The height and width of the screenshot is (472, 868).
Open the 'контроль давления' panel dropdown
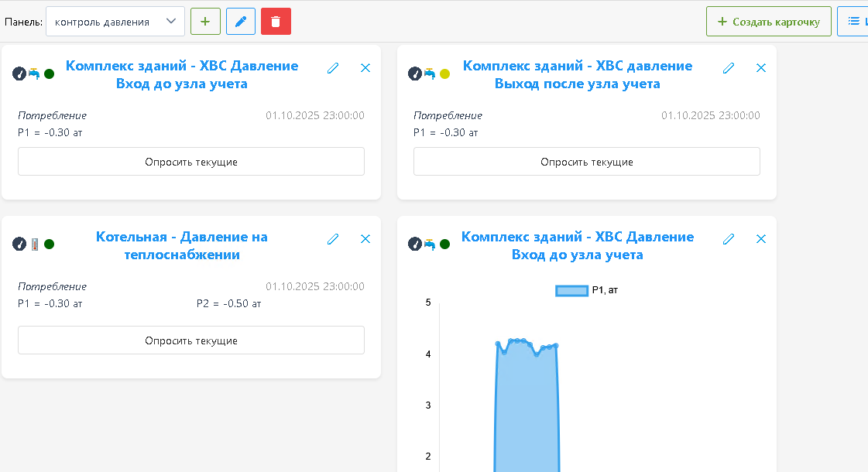(x=115, y=22)
